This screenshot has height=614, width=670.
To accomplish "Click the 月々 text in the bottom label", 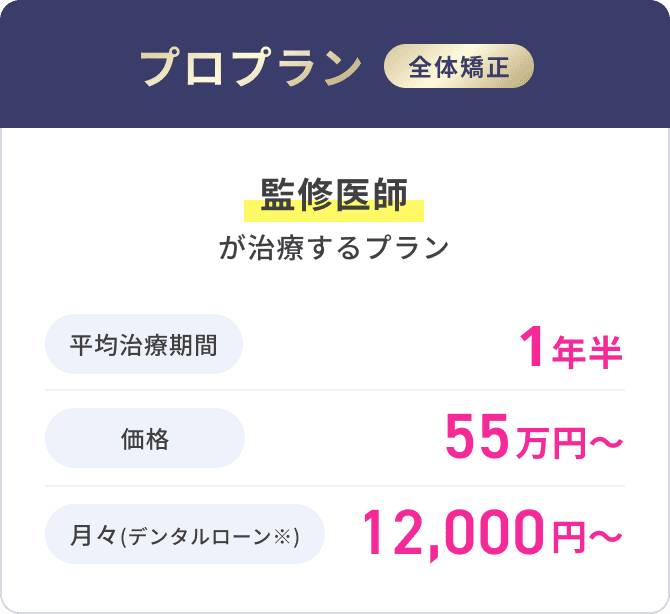I will pos(93,535).
